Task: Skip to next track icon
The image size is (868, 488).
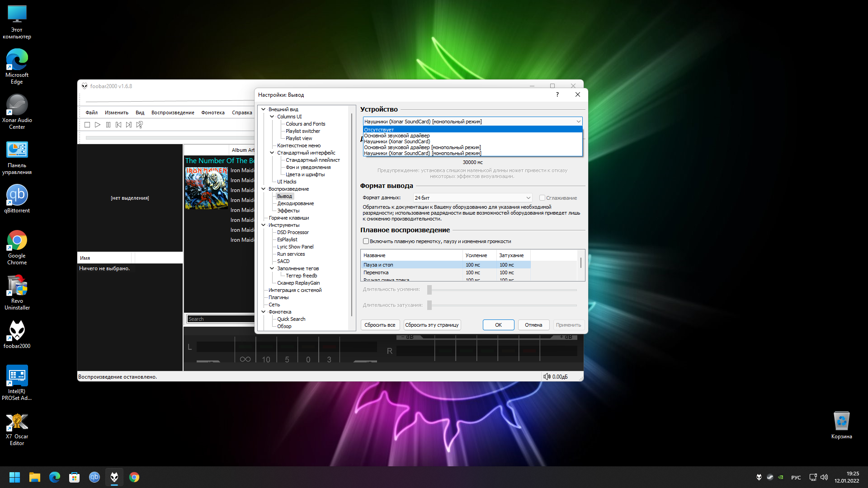Action: click(x=129, y=125)
